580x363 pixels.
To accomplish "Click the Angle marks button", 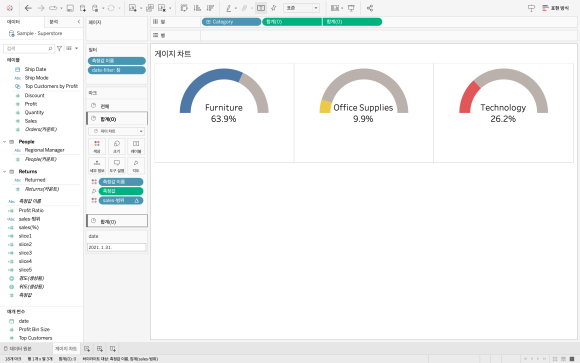I will (136, 166).
